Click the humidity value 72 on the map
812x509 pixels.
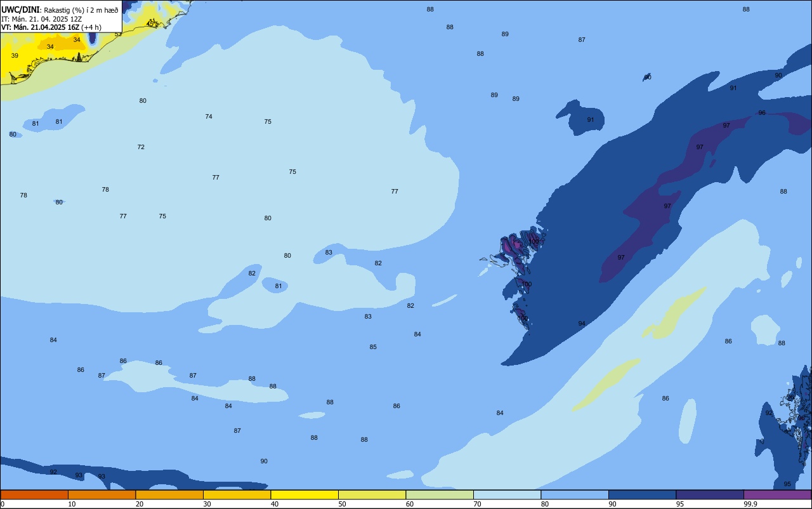point(141,147)
